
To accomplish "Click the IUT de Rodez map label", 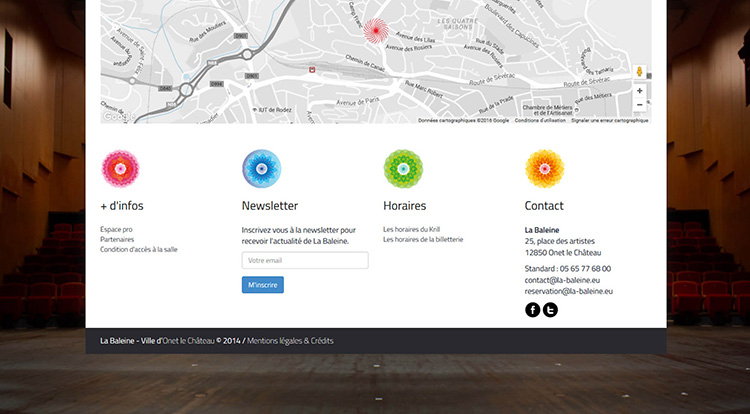I will (x=272, y=110).
